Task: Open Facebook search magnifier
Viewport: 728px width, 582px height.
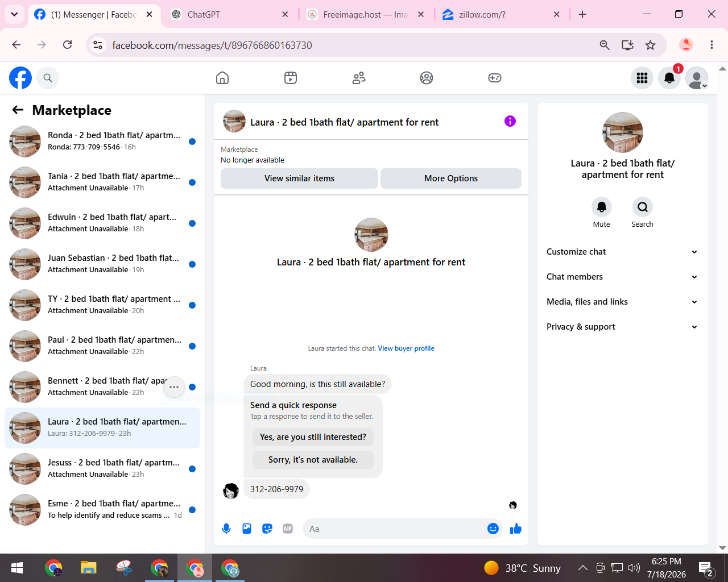Action: 48,78
